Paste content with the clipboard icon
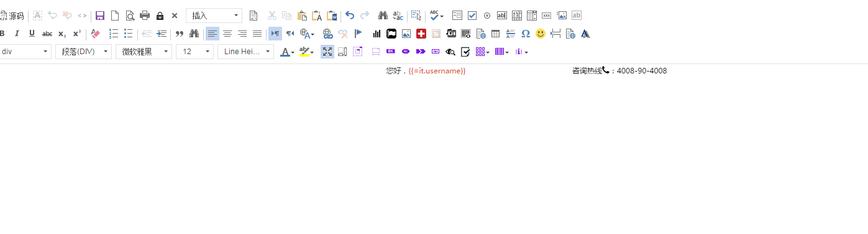The image size is (868, 234). (302, 16)
